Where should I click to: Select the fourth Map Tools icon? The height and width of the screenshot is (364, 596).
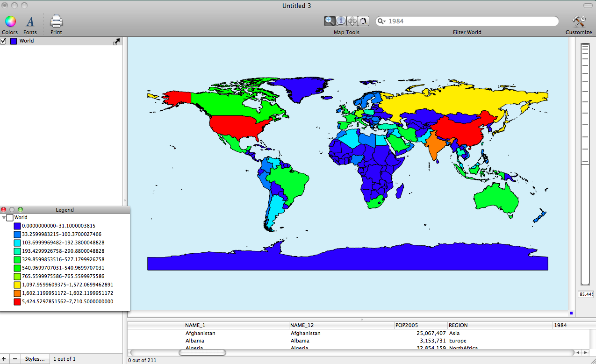pyautogui.click(x=363, y=21)
